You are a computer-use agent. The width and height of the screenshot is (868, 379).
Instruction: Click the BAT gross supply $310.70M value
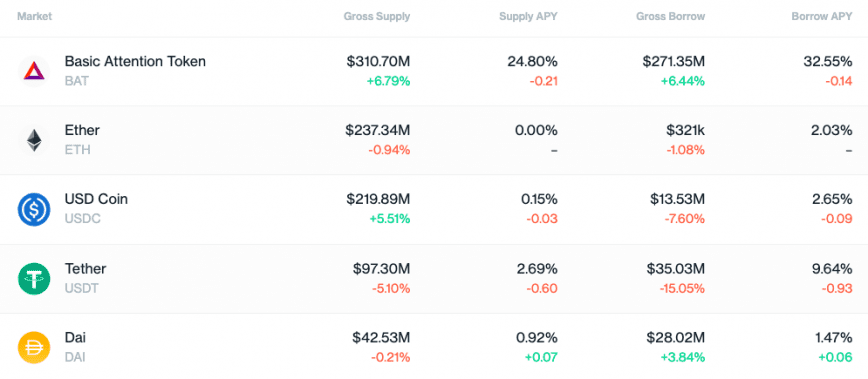[x=378, y=61]
